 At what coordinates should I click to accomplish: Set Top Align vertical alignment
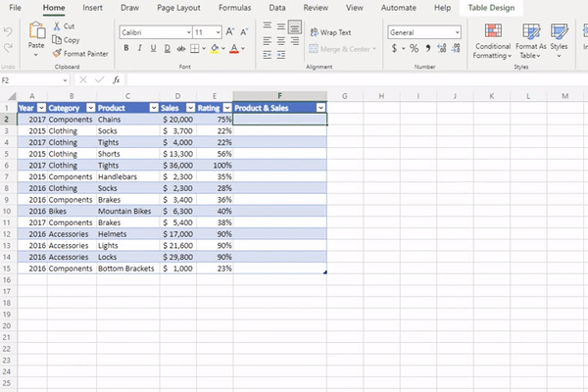tap(267, 25)
